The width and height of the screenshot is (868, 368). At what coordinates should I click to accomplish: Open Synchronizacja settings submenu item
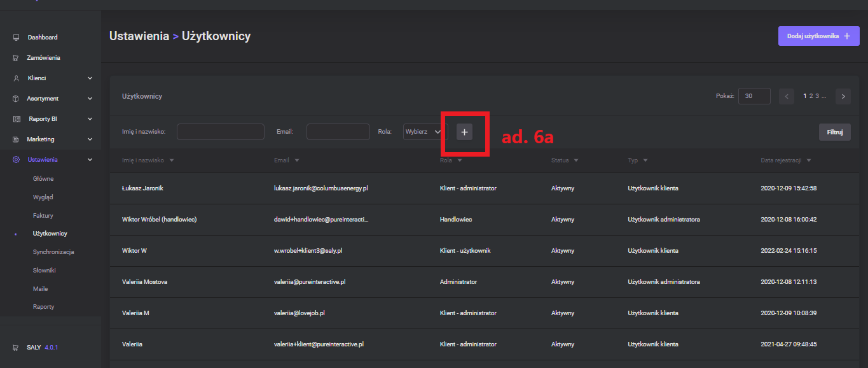[x=53, y=252]
